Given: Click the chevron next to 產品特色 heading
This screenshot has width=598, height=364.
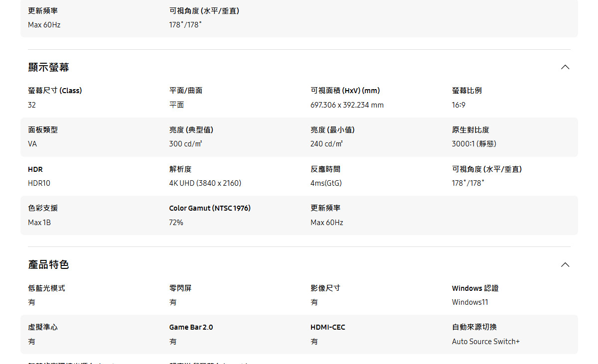Looking at the screenshot, I should (565, 264).
